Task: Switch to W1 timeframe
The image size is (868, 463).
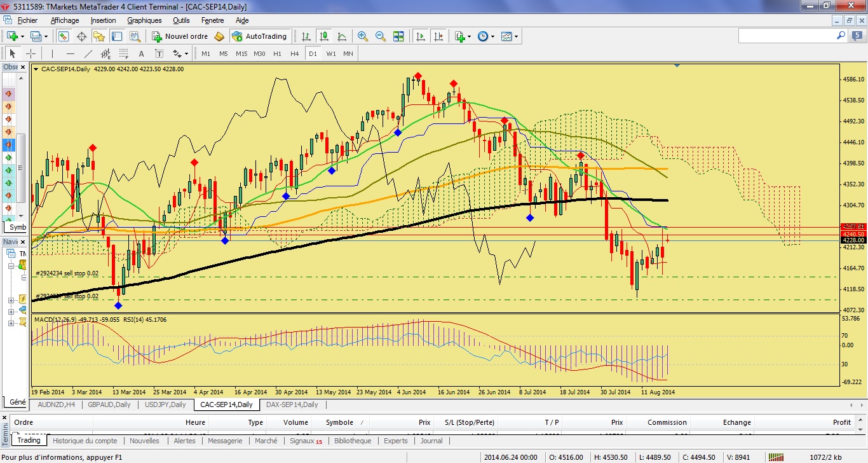Action: click(331, 53)
